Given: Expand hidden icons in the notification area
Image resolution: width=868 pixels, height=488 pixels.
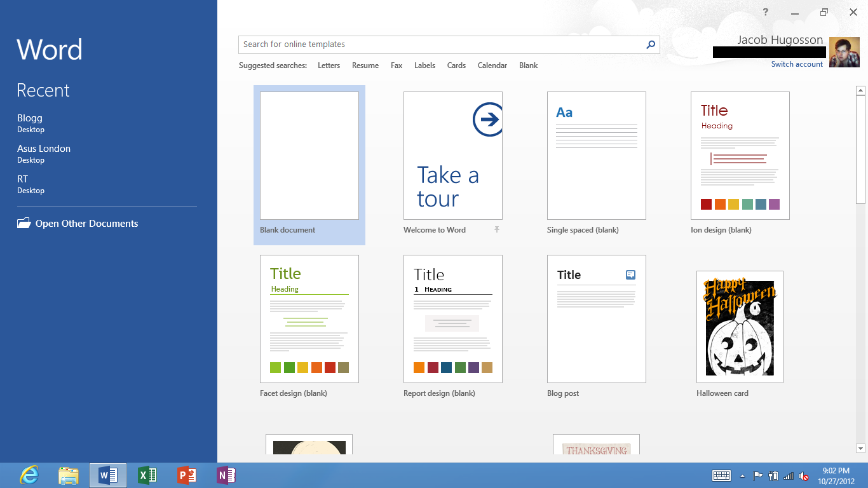Looking at the screenshot, I should click(x=742, y=475).
